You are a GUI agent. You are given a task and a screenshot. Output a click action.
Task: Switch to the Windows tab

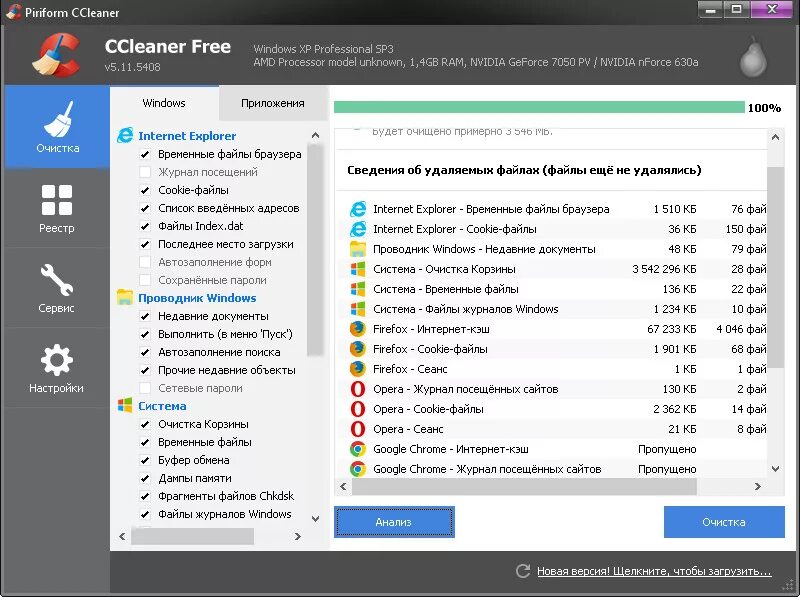pos(164,103)
